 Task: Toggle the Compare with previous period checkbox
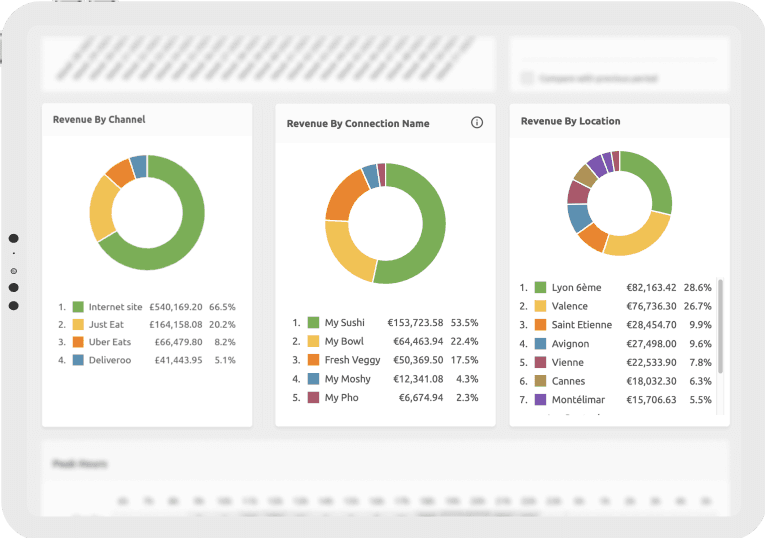pos(527,78)
